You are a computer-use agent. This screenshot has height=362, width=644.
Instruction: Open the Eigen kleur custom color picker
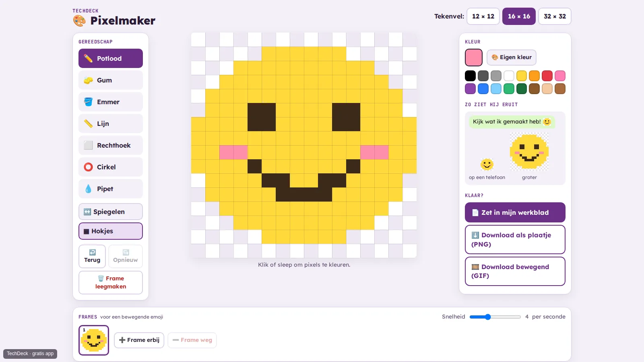(x=512, y=57)
